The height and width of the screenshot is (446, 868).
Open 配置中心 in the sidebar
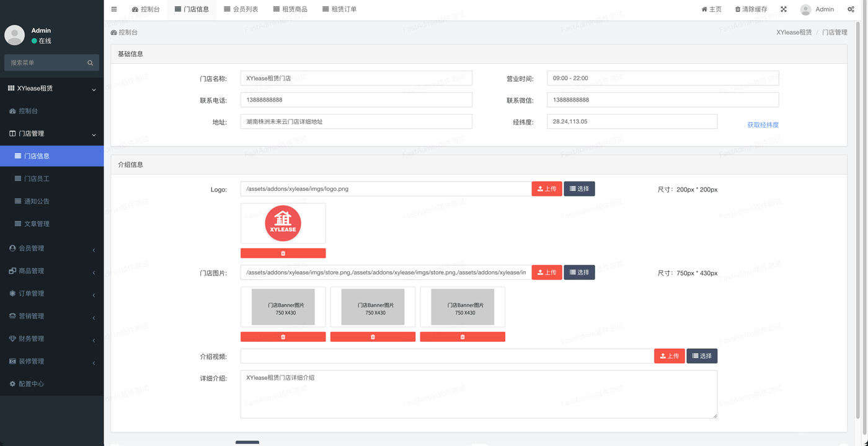(x=52, y=384)
